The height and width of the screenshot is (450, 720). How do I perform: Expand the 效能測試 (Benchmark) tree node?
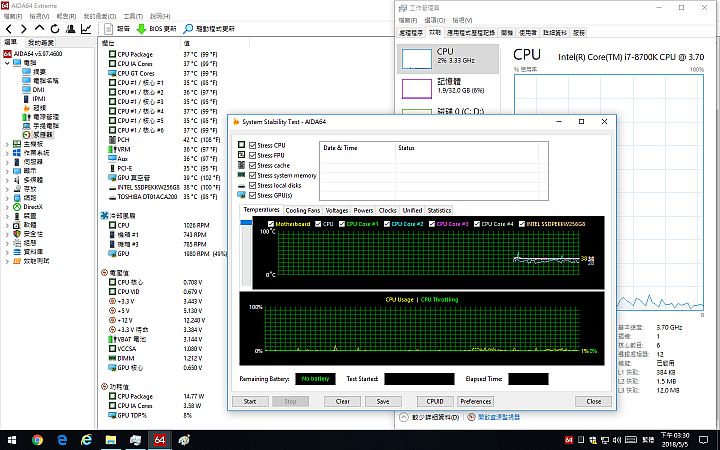coord(7,261)
